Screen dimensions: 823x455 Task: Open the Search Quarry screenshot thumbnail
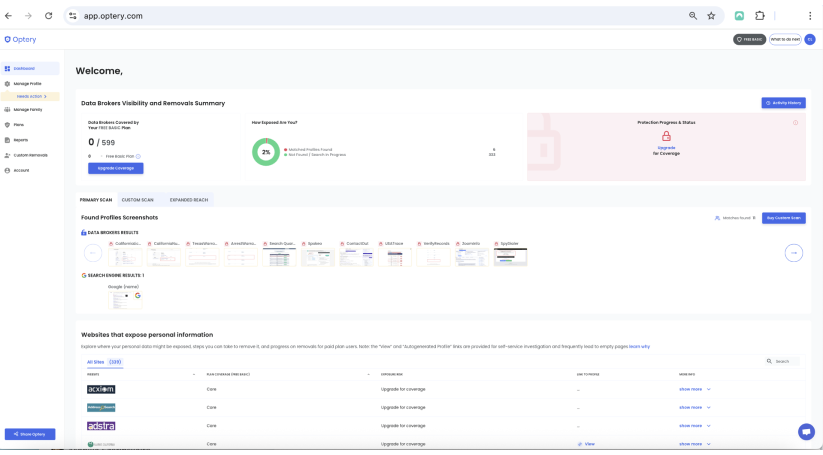(279, 257)
